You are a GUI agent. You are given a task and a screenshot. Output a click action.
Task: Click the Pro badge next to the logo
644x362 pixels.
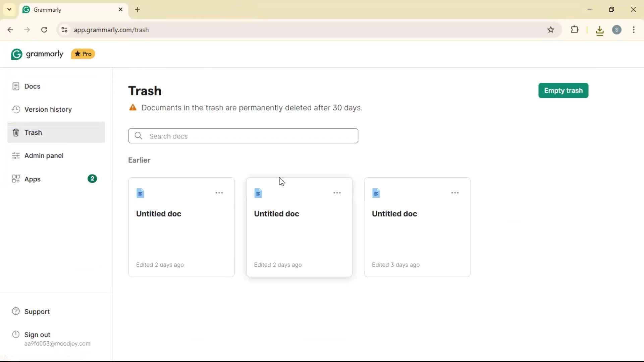[x=83, y=54]
